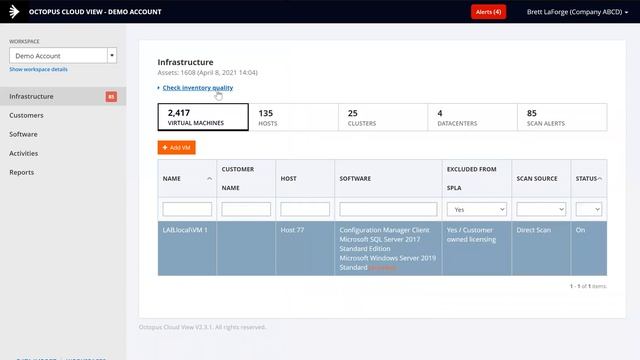Click the Octopus arrow logo icon
Viewport: 640px width, 360px height.
point(14,11)
